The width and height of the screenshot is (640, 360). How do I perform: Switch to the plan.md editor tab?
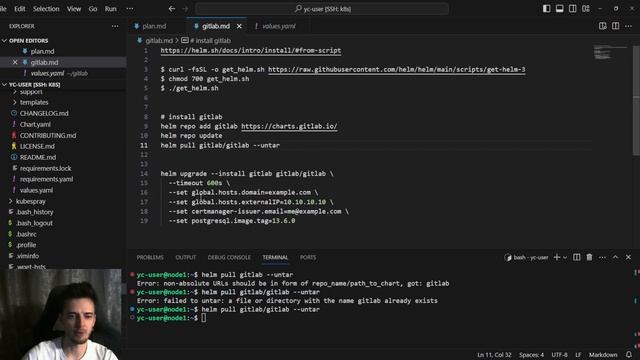(x=154, y=26)
